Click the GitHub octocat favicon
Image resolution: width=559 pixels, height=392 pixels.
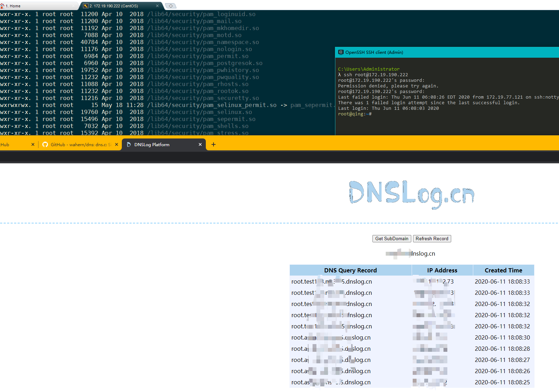45,144
